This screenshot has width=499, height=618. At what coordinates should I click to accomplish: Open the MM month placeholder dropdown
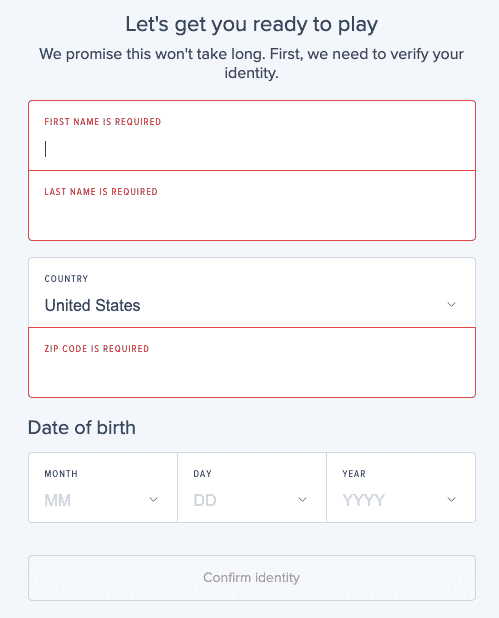coord(103,488)
